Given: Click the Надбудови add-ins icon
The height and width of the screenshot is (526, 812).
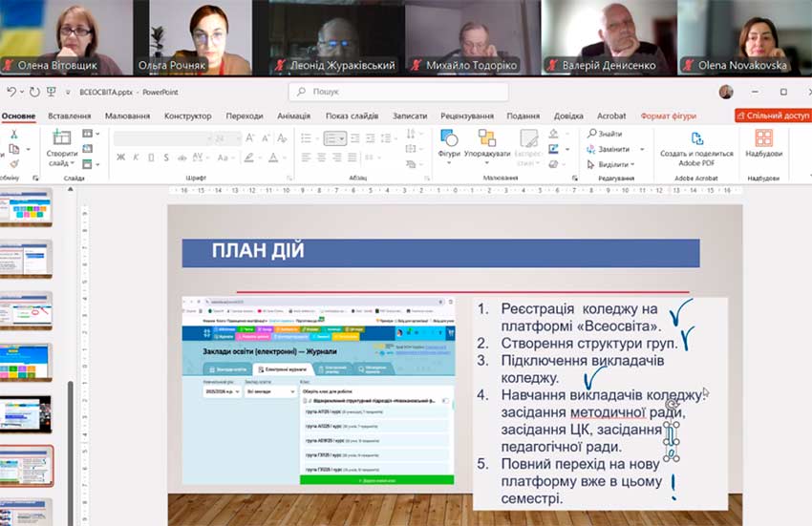Looking at the screenshot, I should (x=763, y=143).
